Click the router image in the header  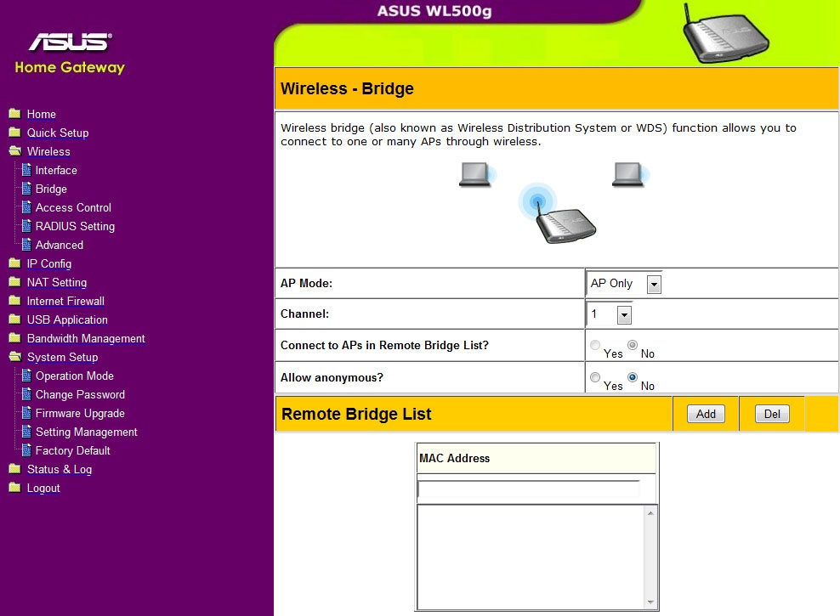[x=726, y=34]
